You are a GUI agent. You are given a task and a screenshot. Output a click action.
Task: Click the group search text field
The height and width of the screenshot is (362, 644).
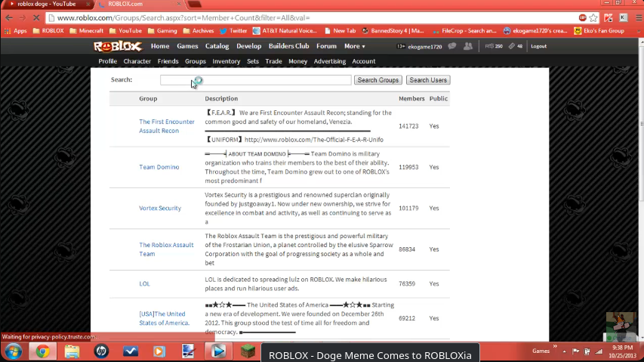255,80
